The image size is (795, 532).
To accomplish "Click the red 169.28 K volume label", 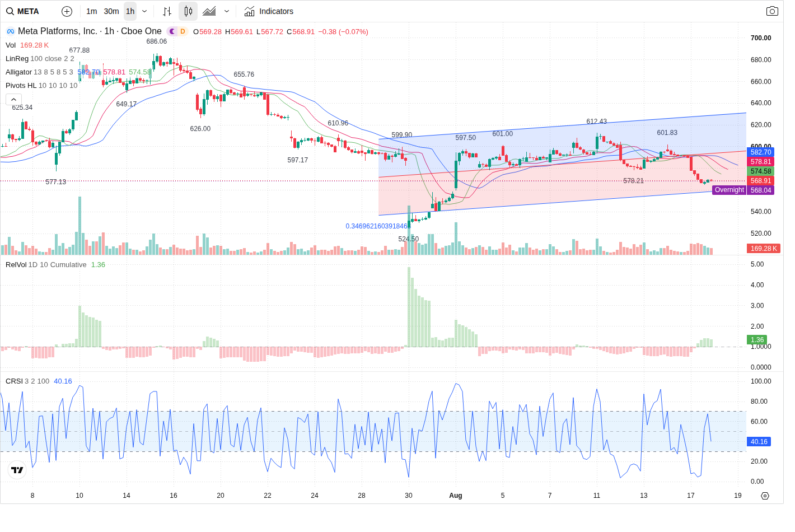I will (764, 249).
